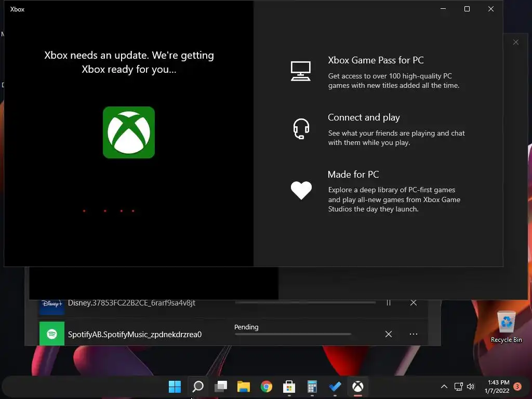Open File Explorer from the taskbar

coord(244,387)
